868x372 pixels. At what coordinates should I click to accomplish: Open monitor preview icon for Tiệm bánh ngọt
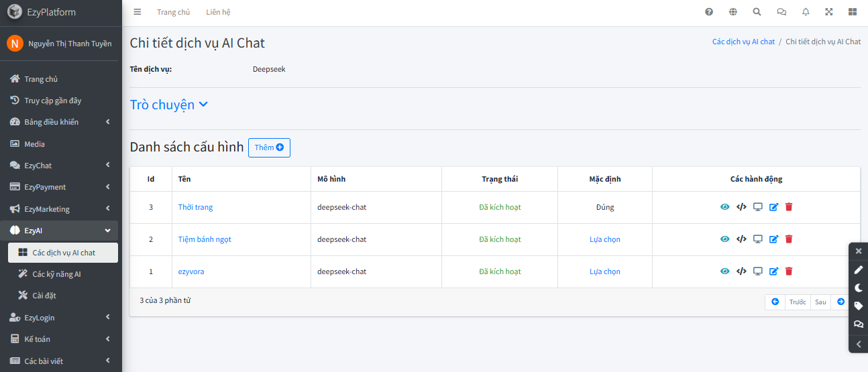tap(758, 239)
